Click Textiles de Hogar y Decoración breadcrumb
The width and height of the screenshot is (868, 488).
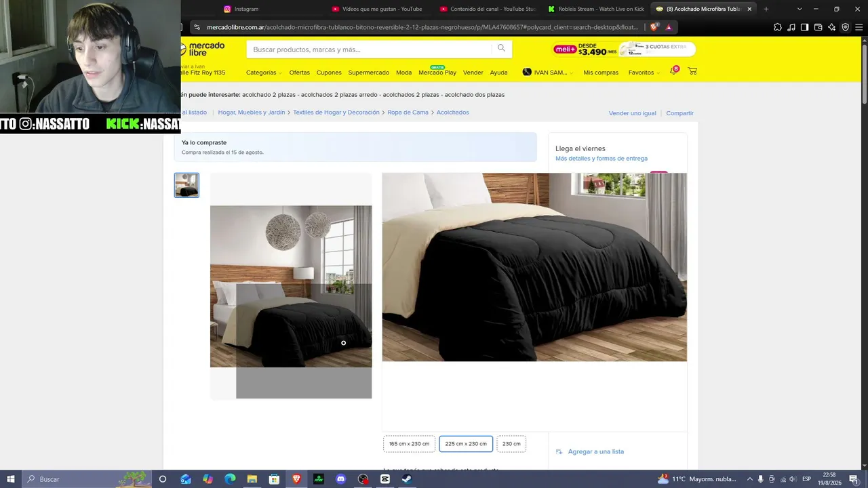[336, 113]
